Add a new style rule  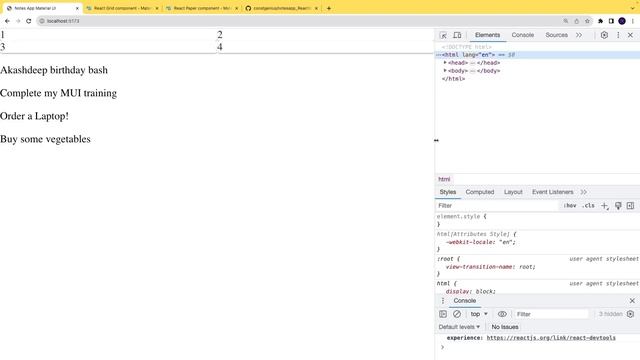coord(604,206)
